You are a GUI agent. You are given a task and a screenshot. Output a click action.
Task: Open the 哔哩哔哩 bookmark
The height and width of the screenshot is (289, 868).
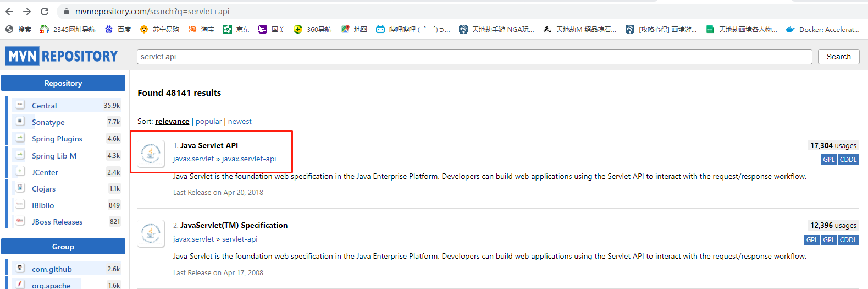[x=413, y=30]
